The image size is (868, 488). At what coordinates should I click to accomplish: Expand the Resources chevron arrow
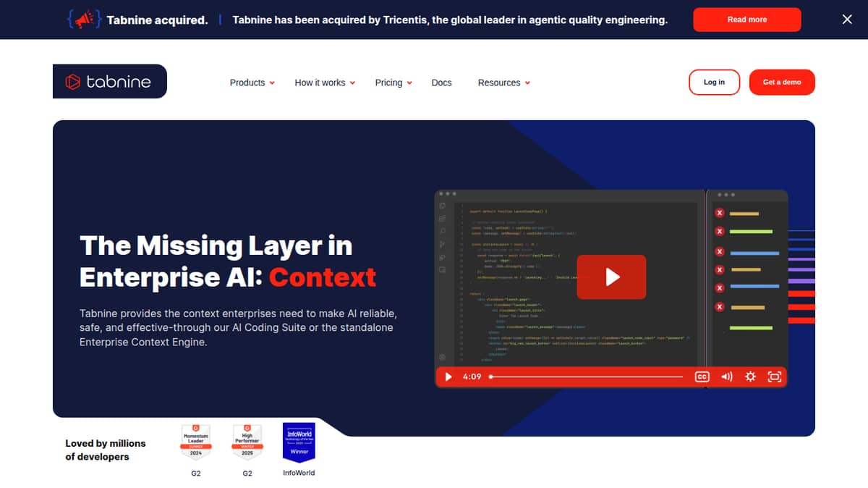(x=527, y=83)
